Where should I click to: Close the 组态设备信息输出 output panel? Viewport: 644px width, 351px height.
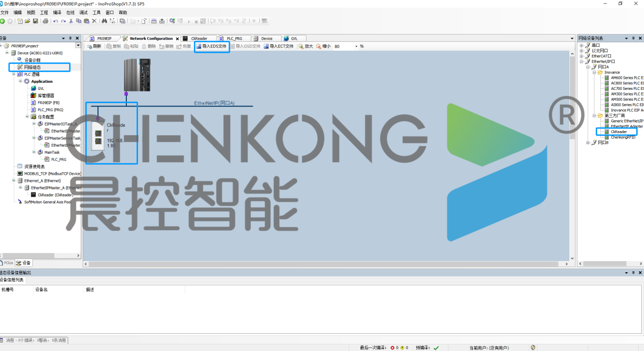click(x=640, y=273)
